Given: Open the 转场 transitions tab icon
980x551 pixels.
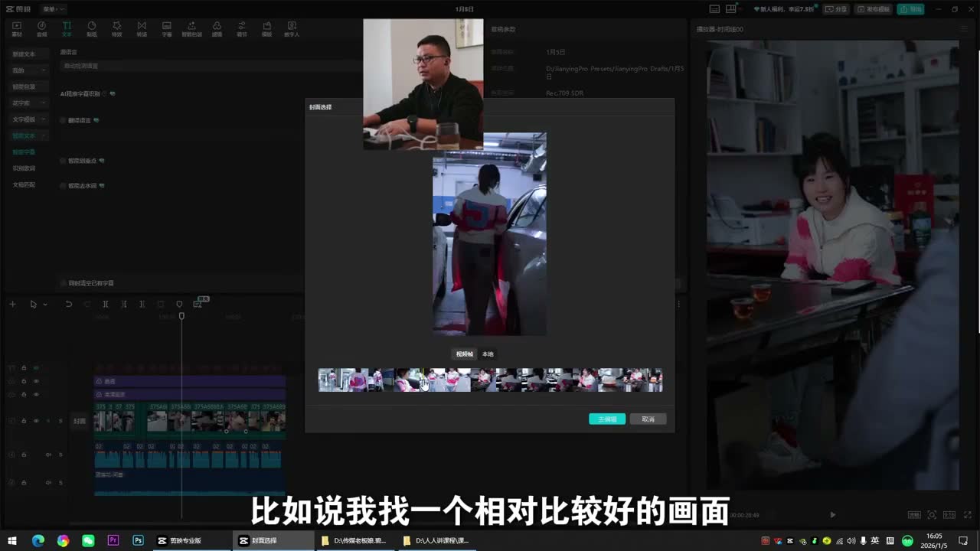Looking at the screenshot, I should (142, 29).
